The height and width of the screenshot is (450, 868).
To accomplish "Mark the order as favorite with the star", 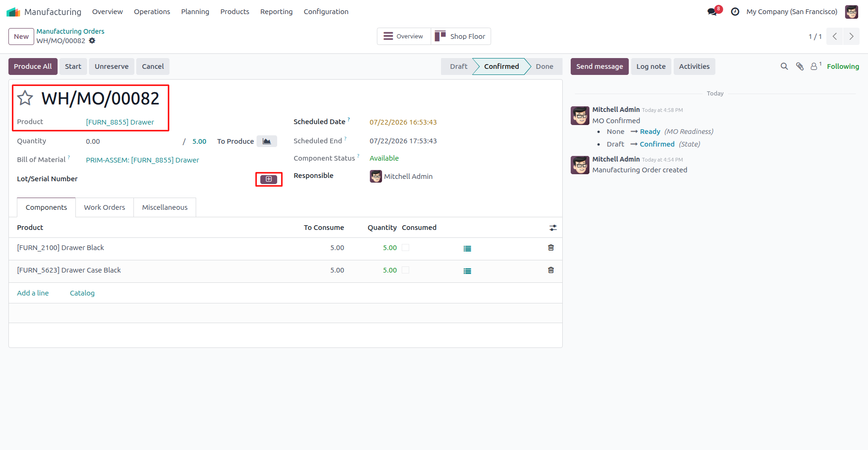I will pyautogui.click(x=25, y=98).
